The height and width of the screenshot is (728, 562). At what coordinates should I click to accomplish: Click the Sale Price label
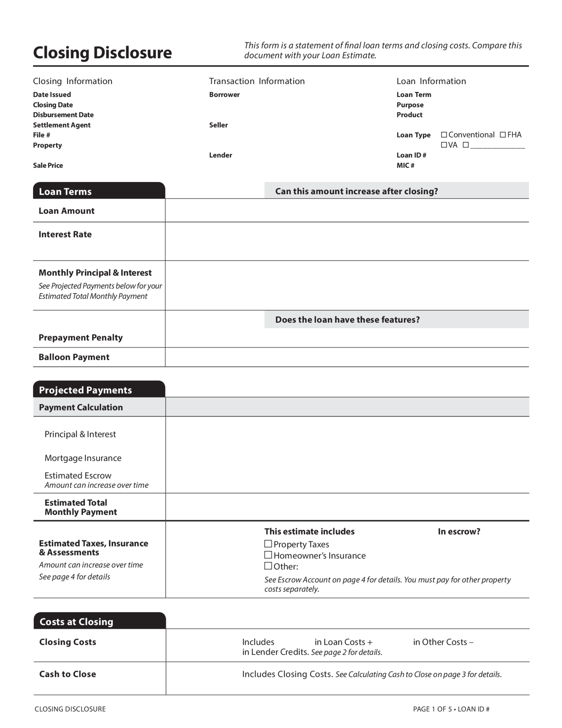click(x=48, y=165)
